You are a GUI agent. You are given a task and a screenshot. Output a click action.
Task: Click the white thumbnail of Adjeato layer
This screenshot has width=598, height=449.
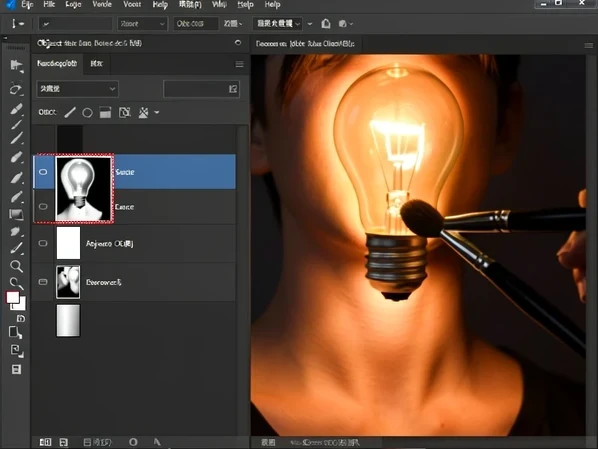(x=68, y=243)
